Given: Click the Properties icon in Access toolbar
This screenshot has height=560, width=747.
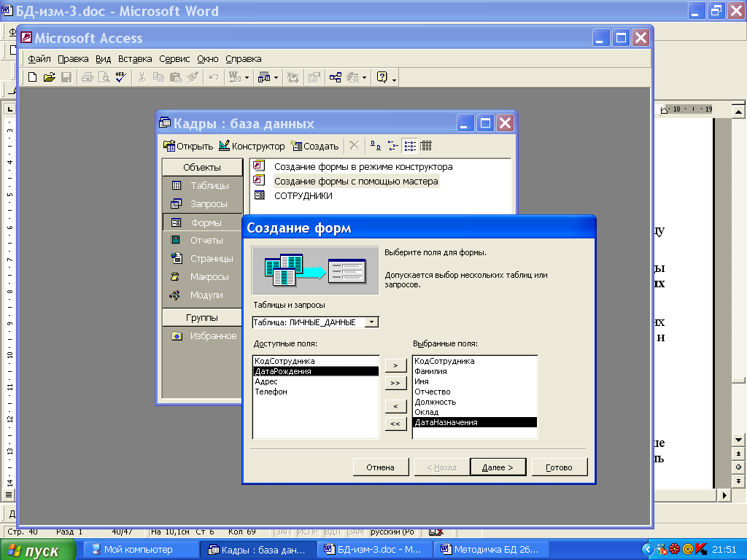Looking at the screenshot, I should [x=314, y=77].
